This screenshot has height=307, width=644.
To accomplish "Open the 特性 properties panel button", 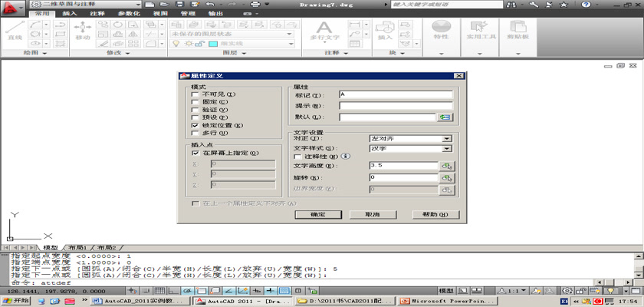I will [x=441, y=31].
